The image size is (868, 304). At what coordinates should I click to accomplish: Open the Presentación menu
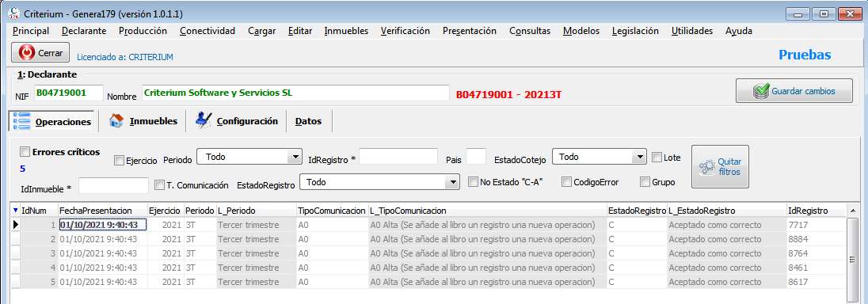pyautogui.click(x=470, y=31)
